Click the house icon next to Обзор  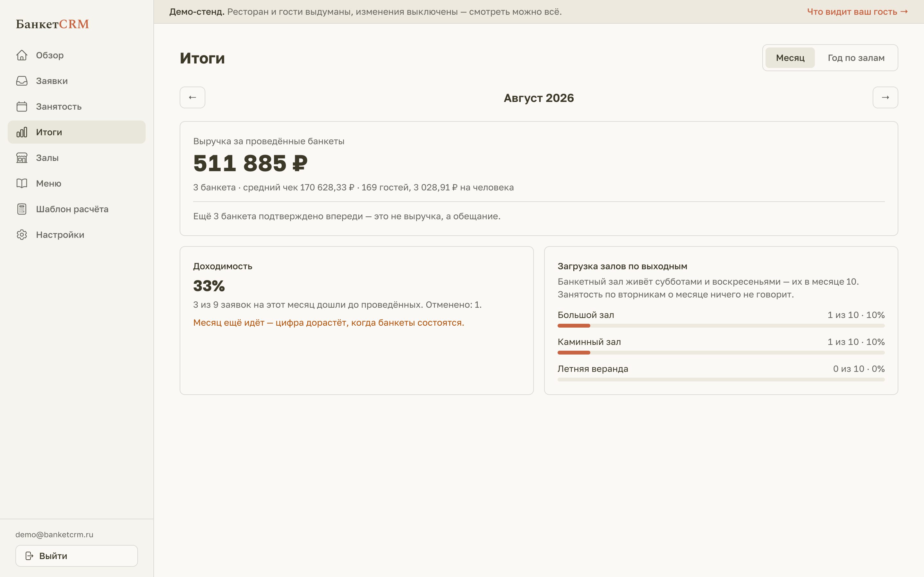pyautogui.click(x=22, y=55)
